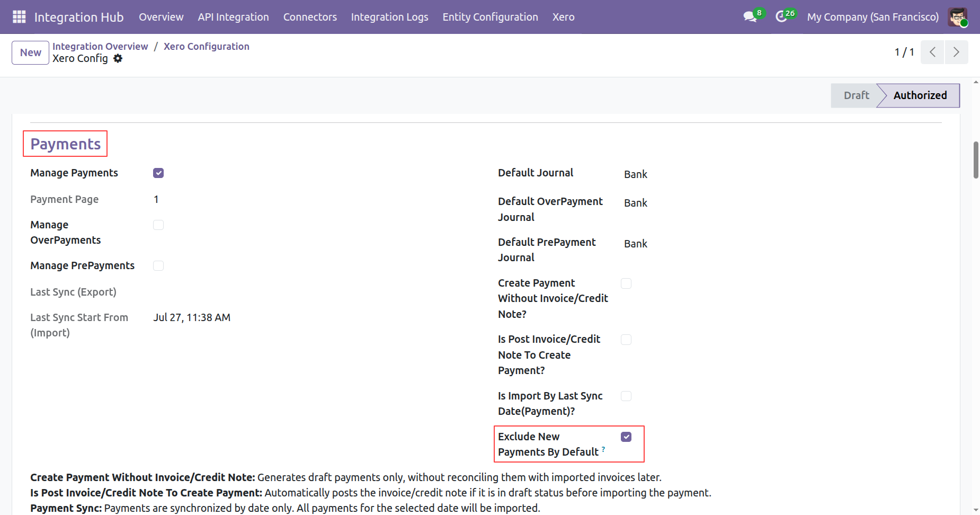Switch company via My Company (San Francisco)

tap(872, 17)
